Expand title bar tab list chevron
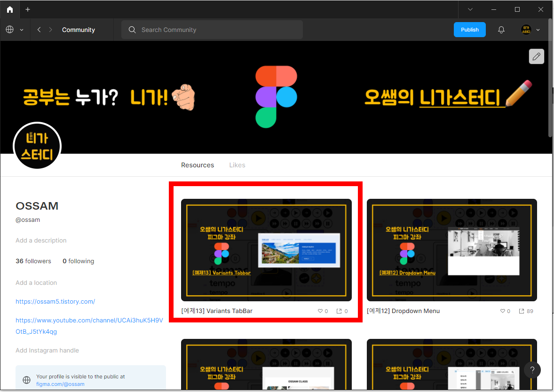554x392 pixels. pyautogui.click(x=470, y=9)
